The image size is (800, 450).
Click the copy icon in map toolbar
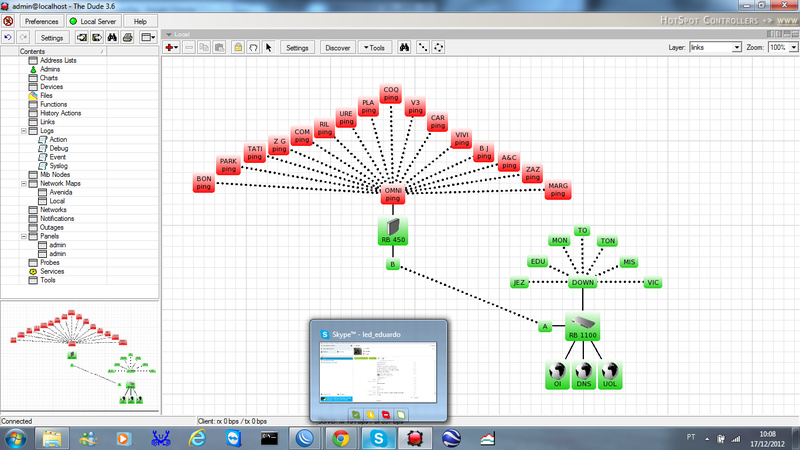coord(204,47)
